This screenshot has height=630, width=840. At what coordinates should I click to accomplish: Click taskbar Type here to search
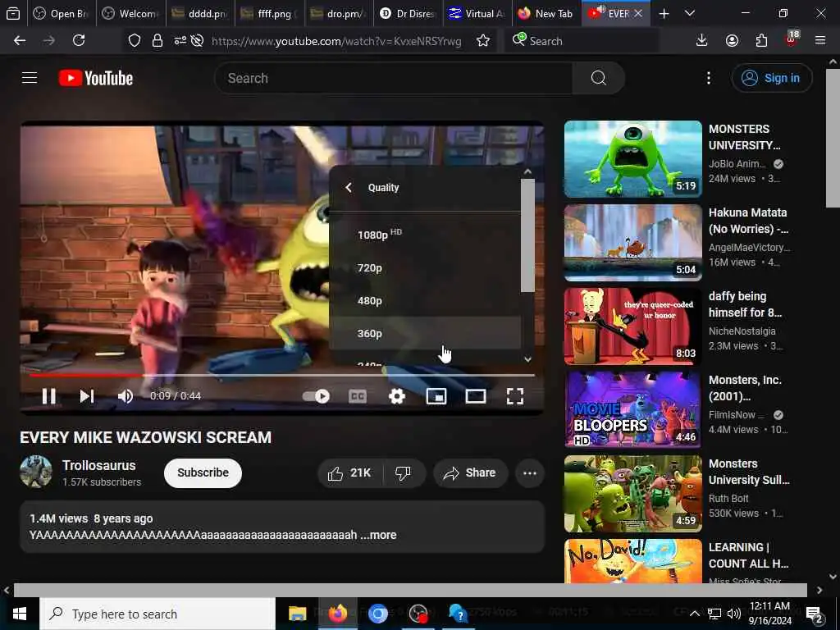(x=157, y=614)
